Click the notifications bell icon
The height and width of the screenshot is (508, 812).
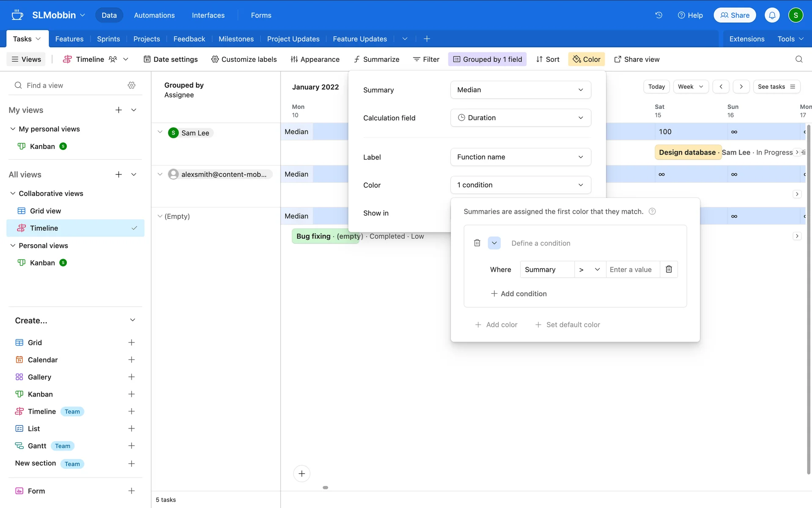[x=772, y=15]
